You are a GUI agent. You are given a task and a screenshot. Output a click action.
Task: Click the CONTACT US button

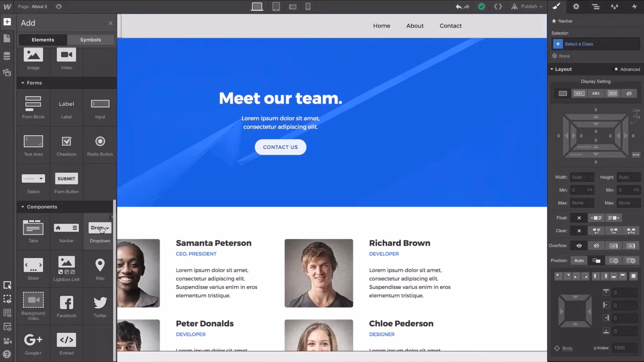[x=280, y=147]
